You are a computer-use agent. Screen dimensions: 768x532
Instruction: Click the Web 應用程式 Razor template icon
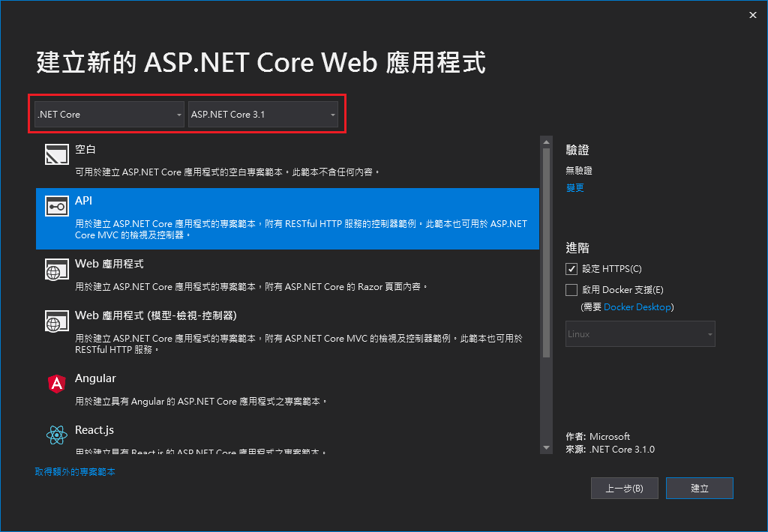click(x=57, y=270)
